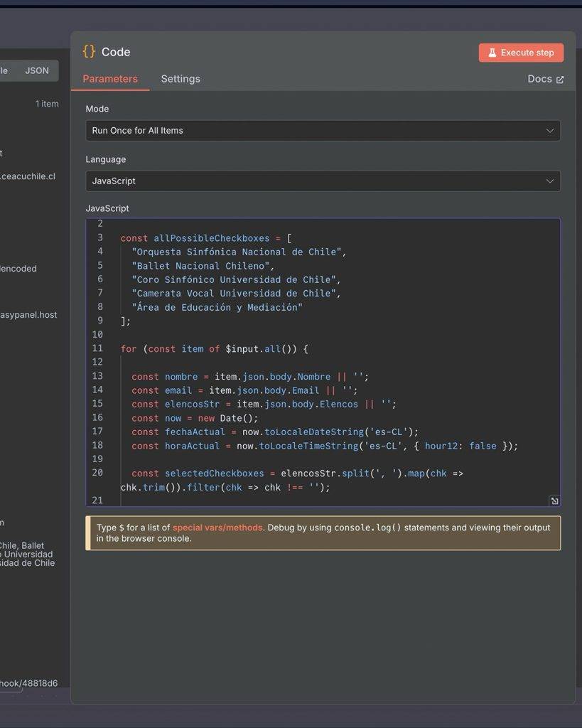Click line number 10 in the gutter
The height and width of the screenshot is (728, 582).
point(97,335)
